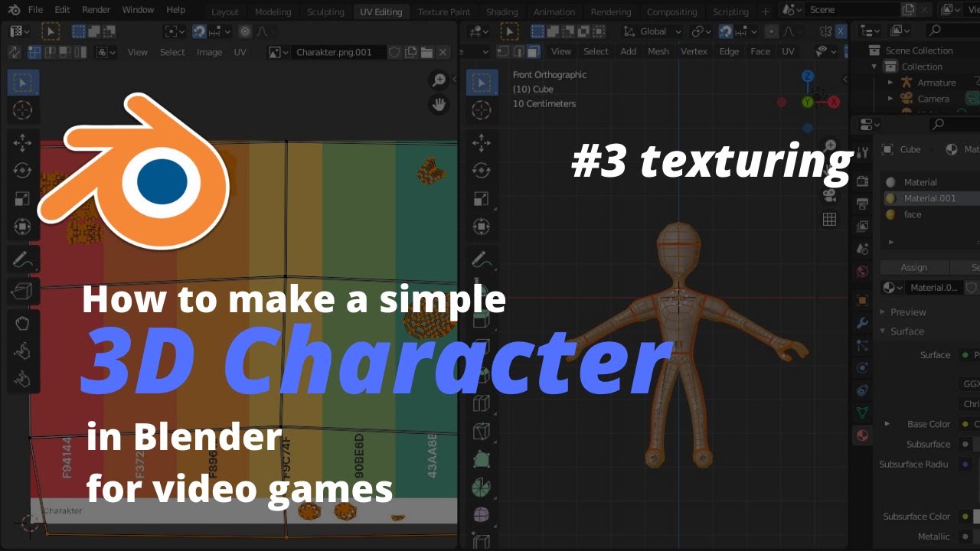Activate the Move tool in UV editor
980x551 pixels.
point(23,142)
